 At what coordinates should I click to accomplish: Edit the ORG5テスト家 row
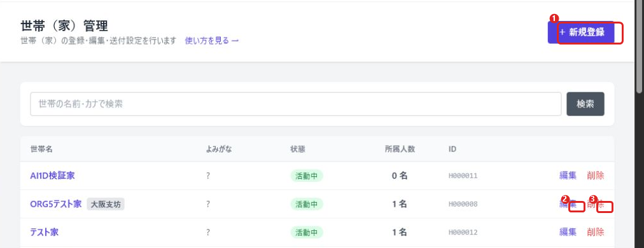[568, 204]
